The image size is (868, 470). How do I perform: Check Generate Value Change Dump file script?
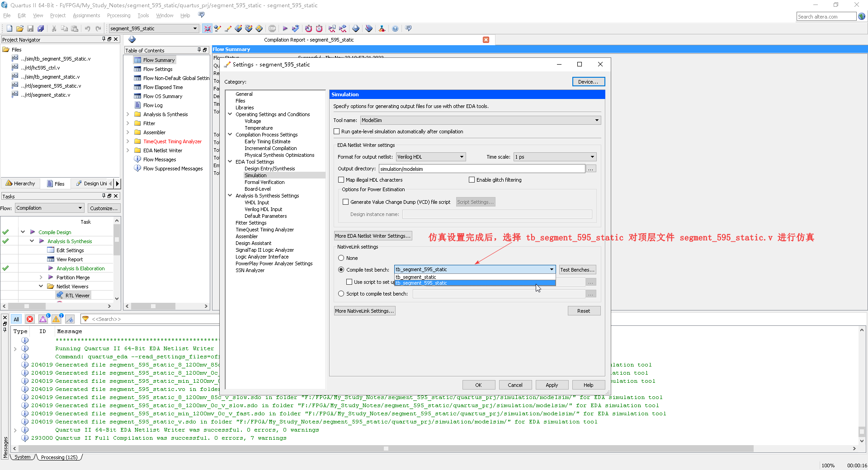click(346, 202)
